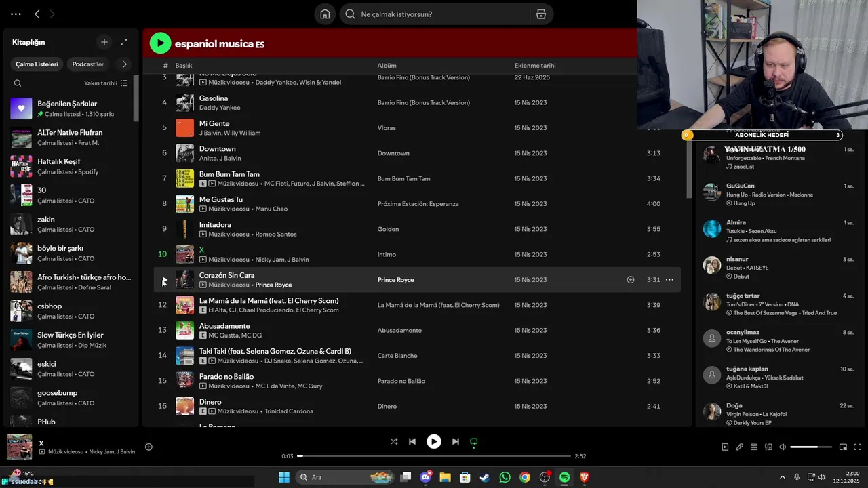Open Brave browser from the taskbar
Screen dimensions: 868x488
click(585, 477)
